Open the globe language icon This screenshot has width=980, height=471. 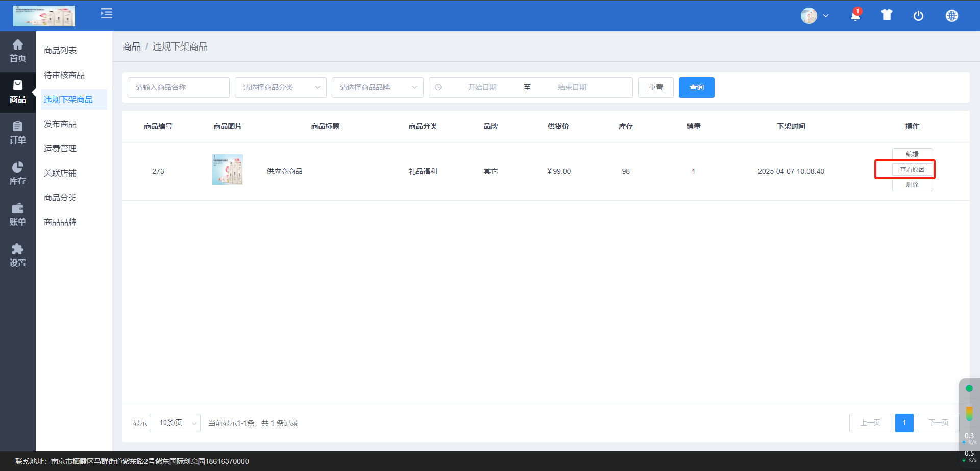(951, 16)
